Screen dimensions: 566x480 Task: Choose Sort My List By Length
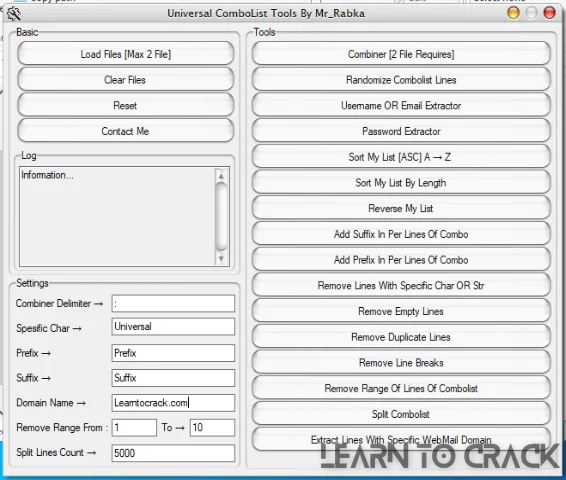(x=401, y=183)
